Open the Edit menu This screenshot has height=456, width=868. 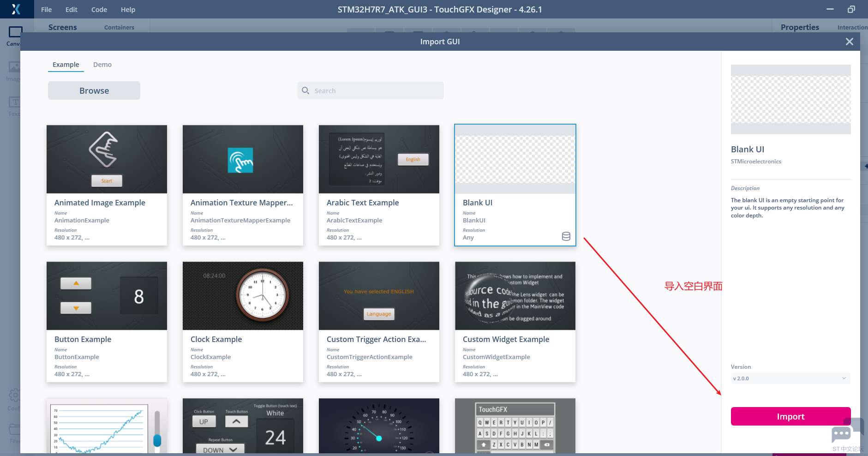click(72, 9)
